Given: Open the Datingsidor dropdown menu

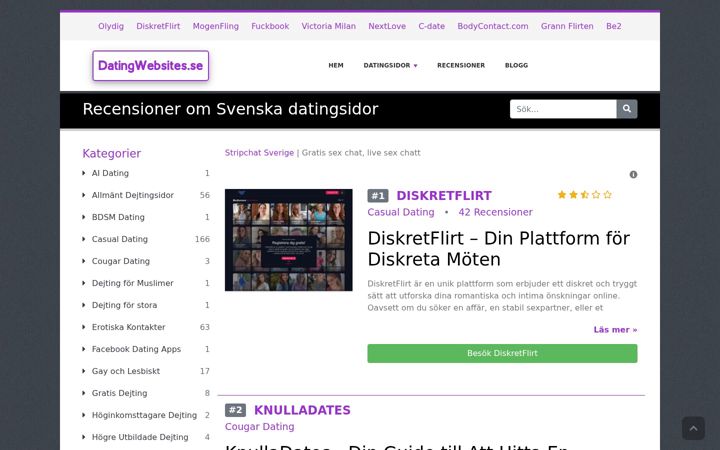Looking at the screenshot, I should pos(390,65).
